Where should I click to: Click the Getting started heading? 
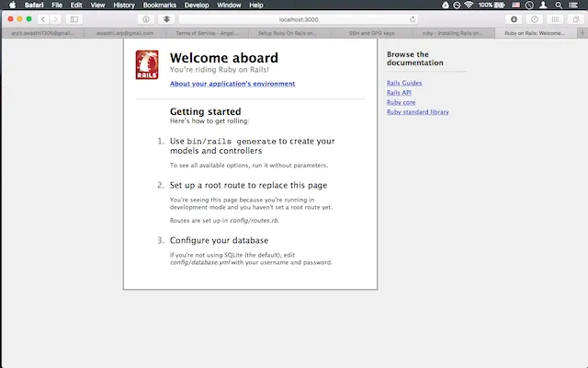coord(206,111)
